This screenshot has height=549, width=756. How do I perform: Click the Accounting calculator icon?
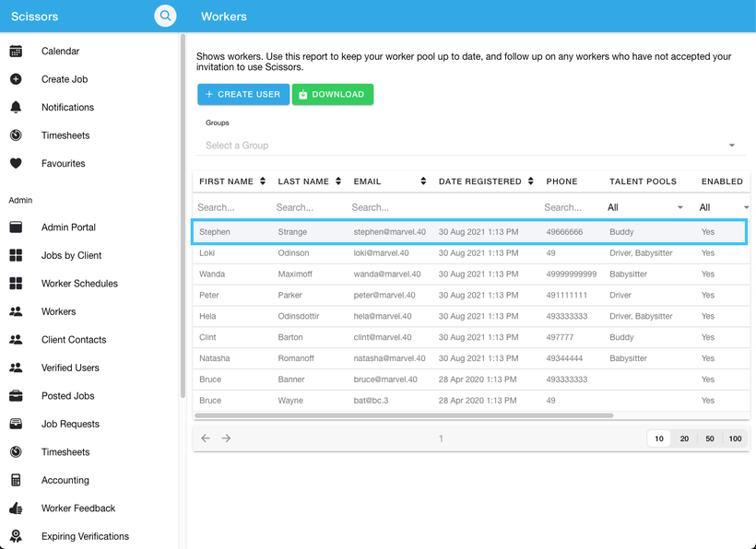(x=16, y=480)
